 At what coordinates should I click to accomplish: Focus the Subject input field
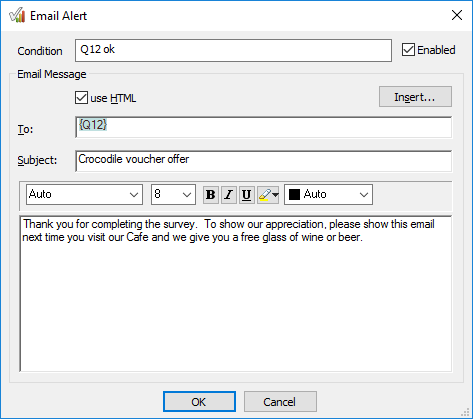[264, 161]
